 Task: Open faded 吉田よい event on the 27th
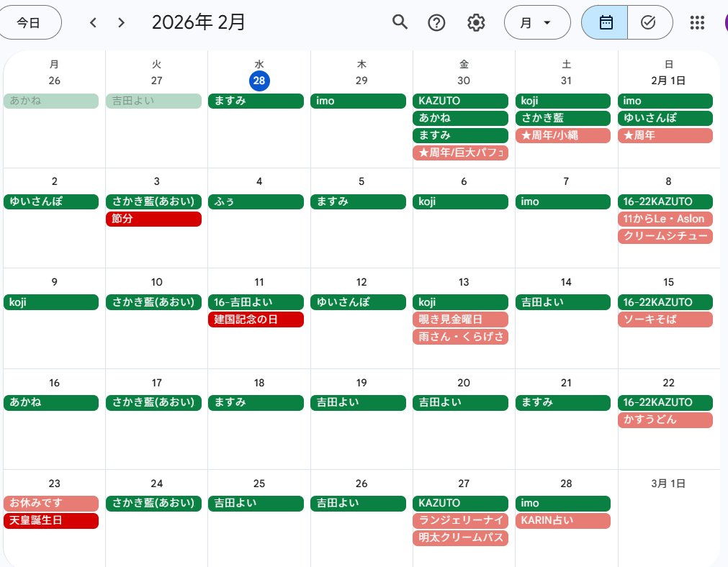tap(153, 101)
